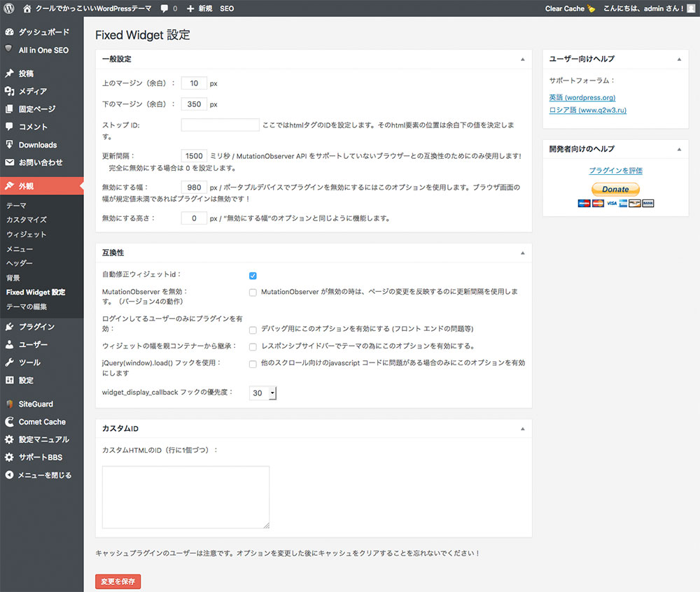Click the 設定マニュアル gear icon
This screenshot has height=592, width=700.
[9, 439]
